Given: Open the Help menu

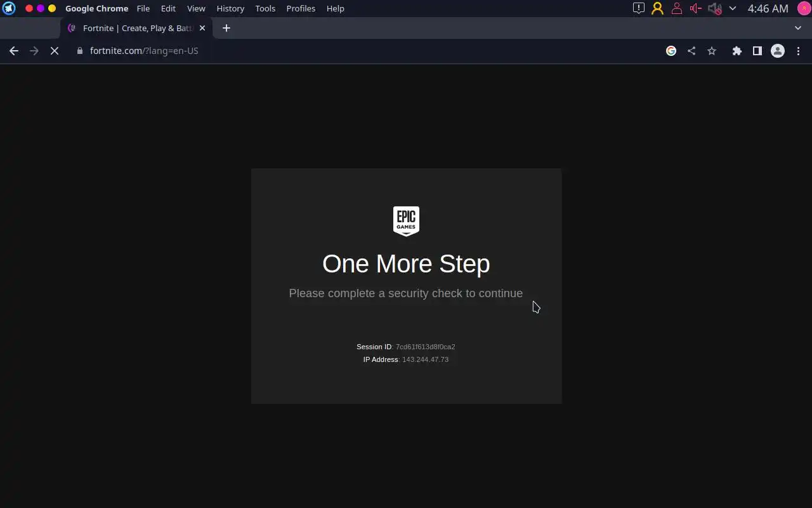Looking at the screenshot, I should tap(336, 8).
